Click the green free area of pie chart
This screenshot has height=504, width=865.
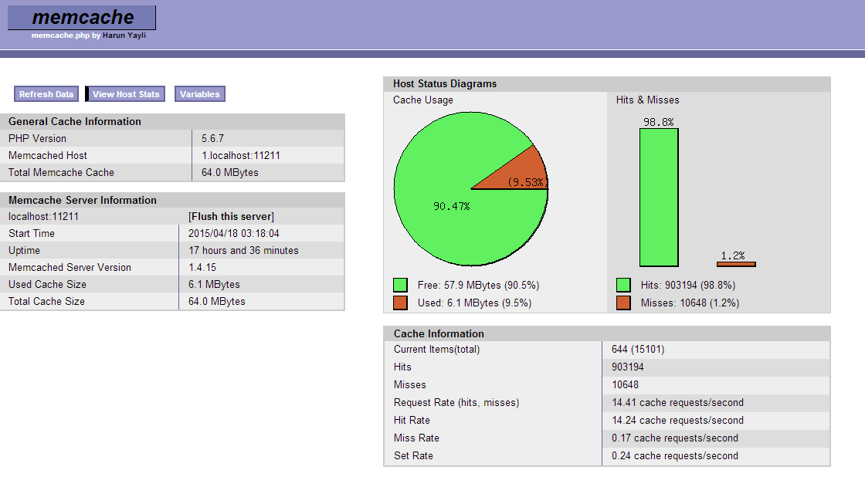coord(448,216)
